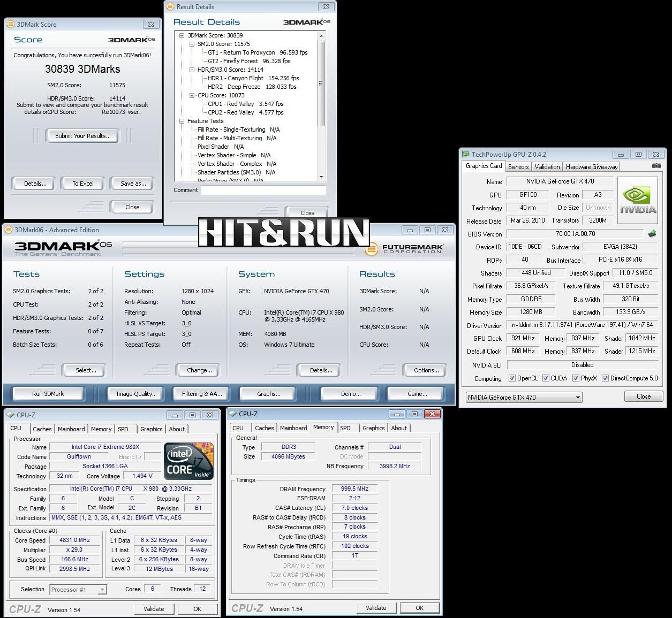Toggle the DirectCompute 5.0 checkbox
This screenshot has height=618, width=672.
pos(605,378)
